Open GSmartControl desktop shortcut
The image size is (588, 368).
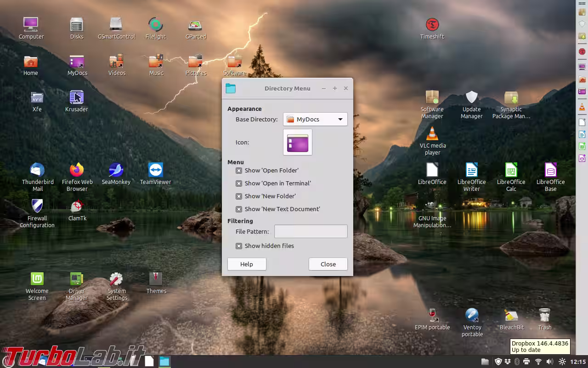pos(116,28)
